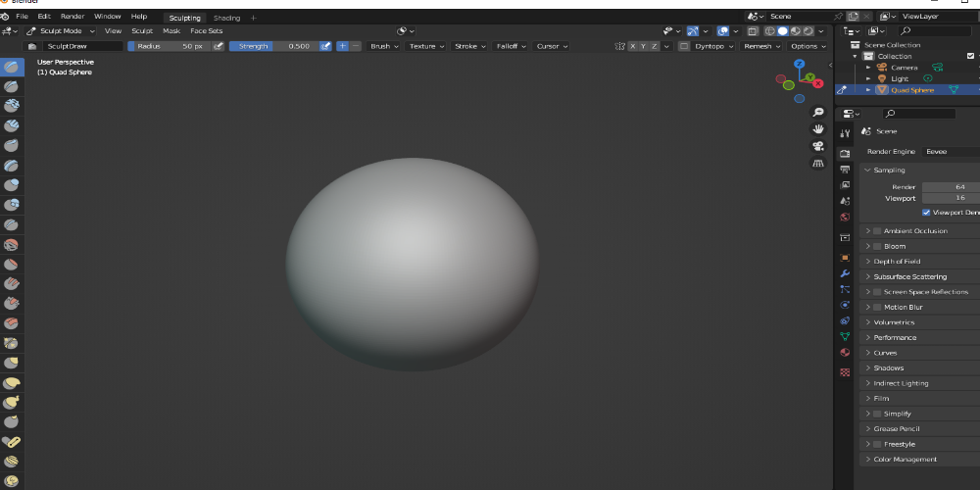The image size is (980, 490).
Task: Enable Ambient Occlusion checkbox
Action: pos(877,231)
